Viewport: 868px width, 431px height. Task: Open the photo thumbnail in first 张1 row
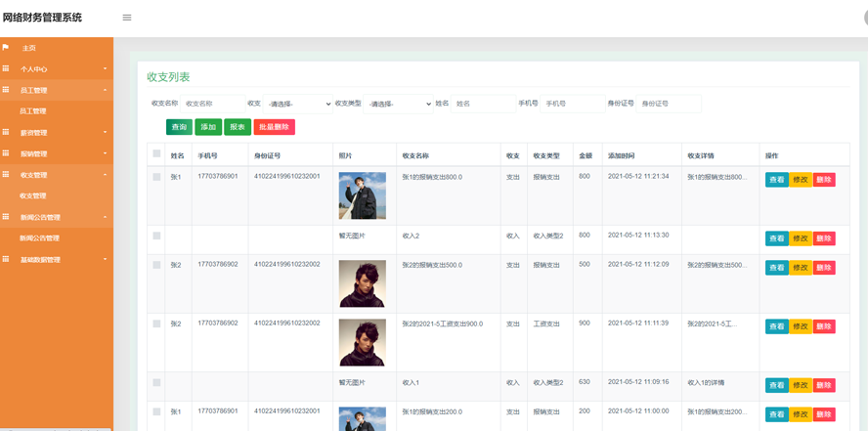tap(362, 195)
